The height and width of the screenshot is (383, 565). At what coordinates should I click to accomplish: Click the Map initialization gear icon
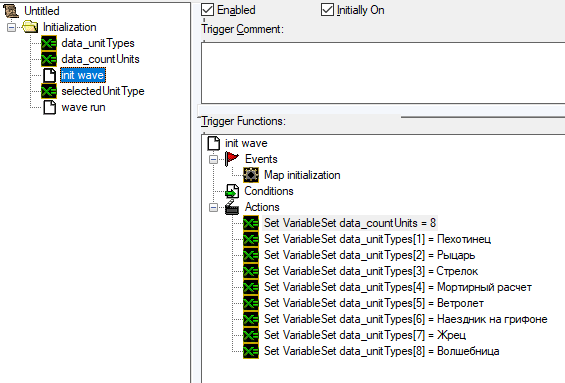[251, 175]
